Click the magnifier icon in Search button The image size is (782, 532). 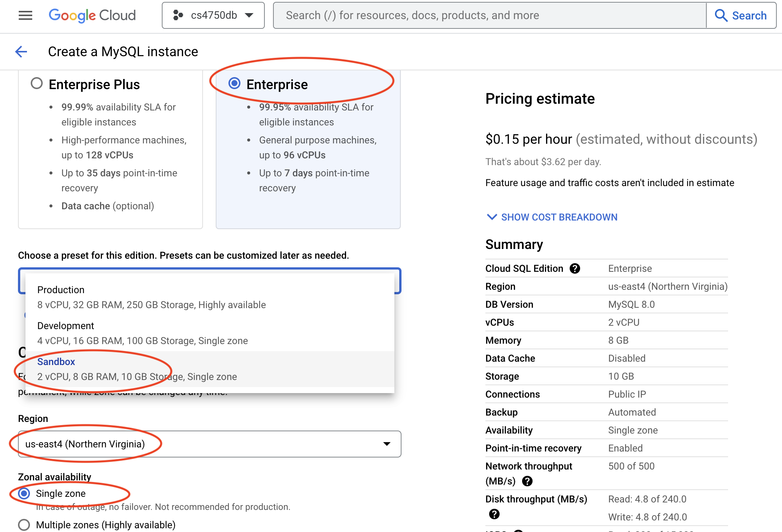pos(721,15)
